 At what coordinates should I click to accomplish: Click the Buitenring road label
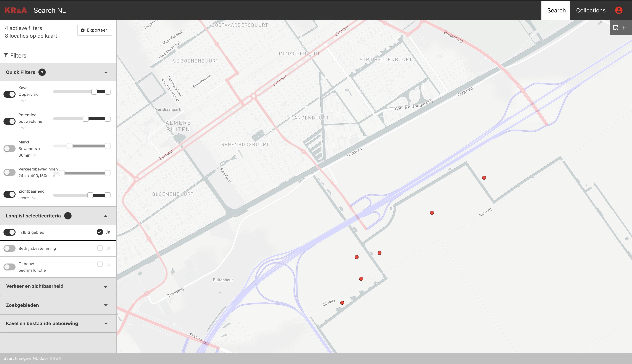coord(453,37)
